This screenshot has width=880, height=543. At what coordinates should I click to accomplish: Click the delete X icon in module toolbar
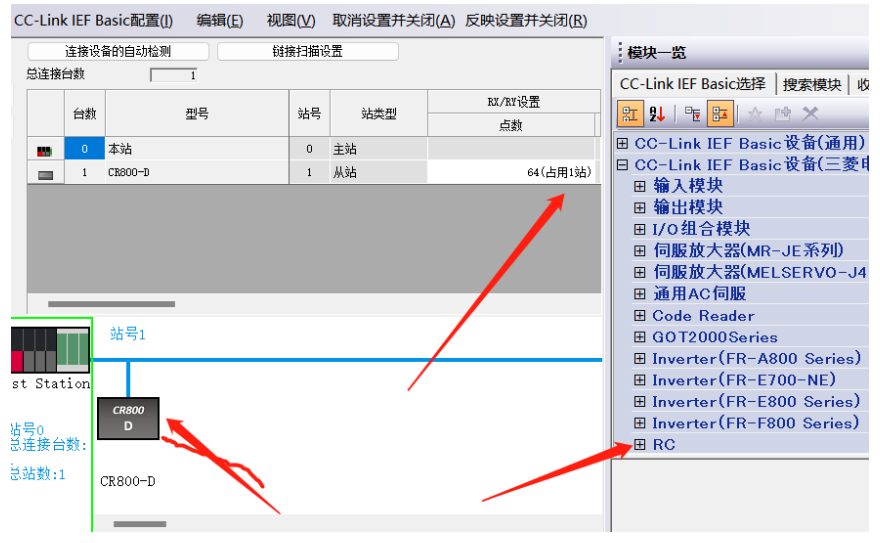point(810,114)
